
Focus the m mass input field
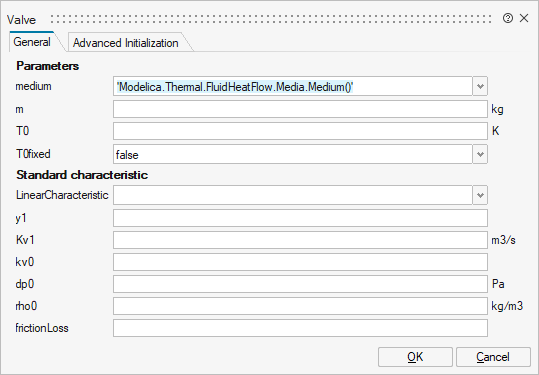pos(300,109)
